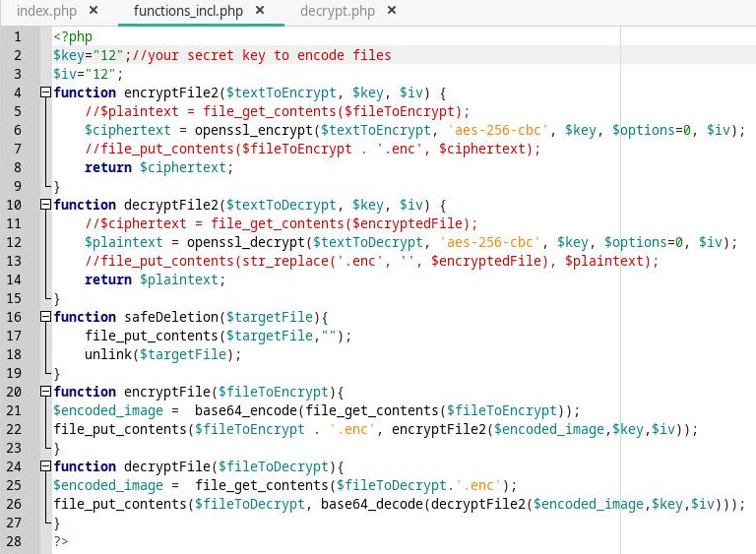Screen dimensions: 756x554
Task: Close the decrypt.php tab
Action: pos(392,11)
